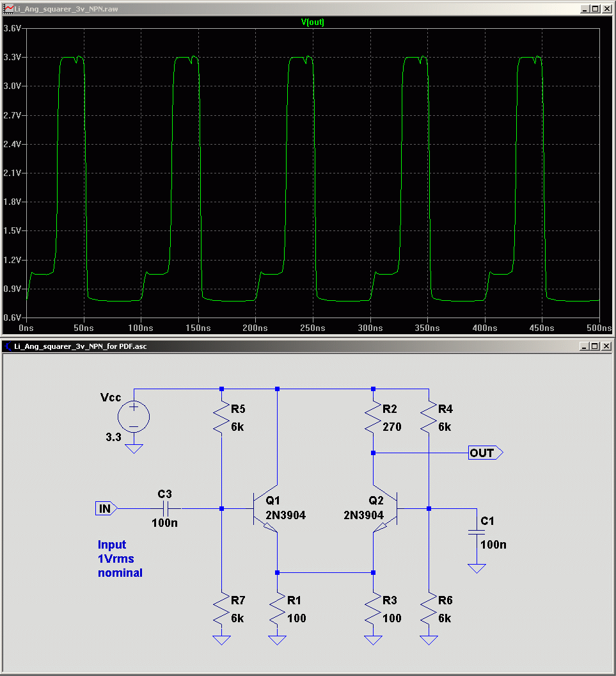
Task: Click the ground symbol under R6
Action: [429, 640]
